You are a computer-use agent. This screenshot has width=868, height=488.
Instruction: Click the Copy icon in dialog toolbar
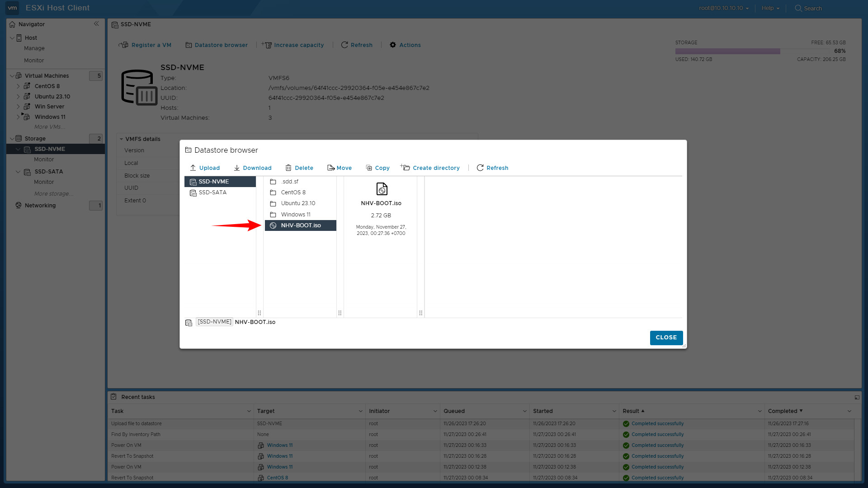tap(369, 168)
